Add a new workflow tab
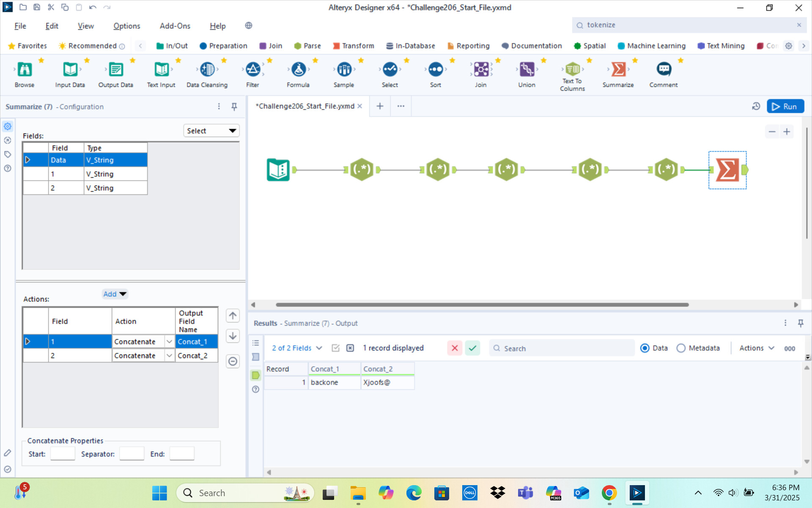 click(x=380, y=106)
